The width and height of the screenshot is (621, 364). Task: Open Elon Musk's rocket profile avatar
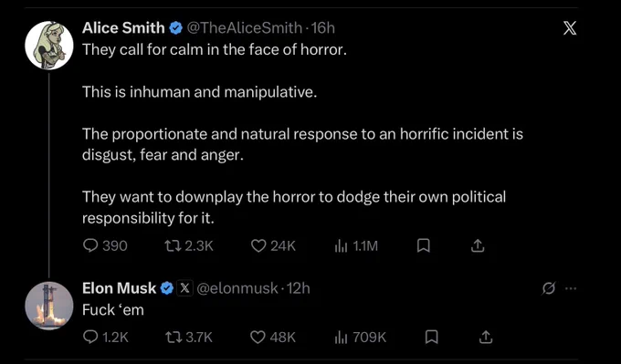point(49,306)
